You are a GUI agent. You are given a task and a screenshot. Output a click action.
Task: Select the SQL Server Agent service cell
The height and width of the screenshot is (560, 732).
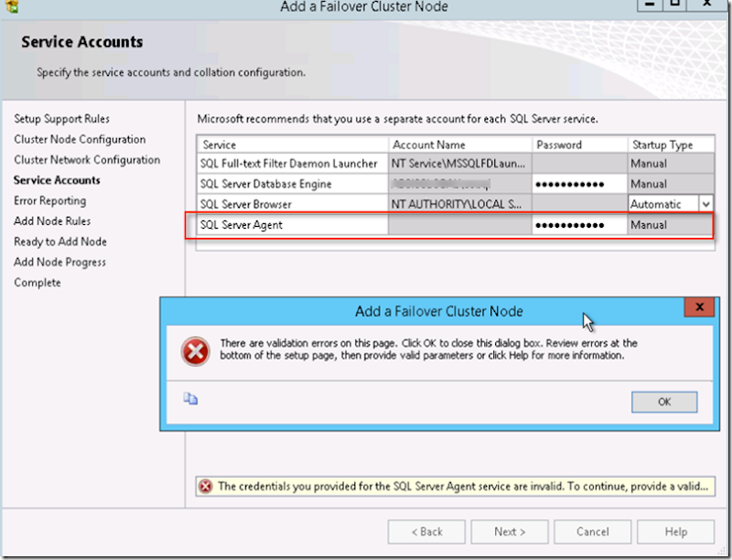point(293,225)
